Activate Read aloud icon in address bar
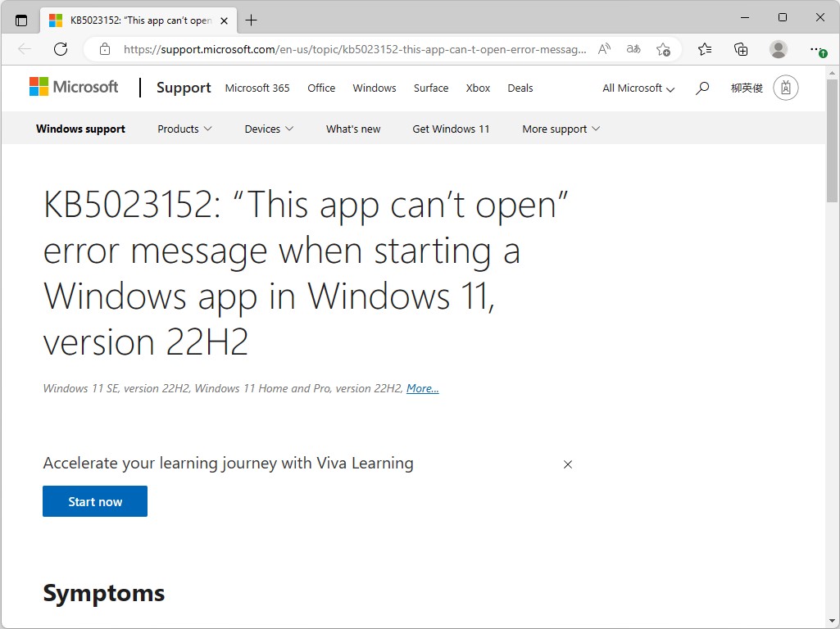 tap(604, 49)
